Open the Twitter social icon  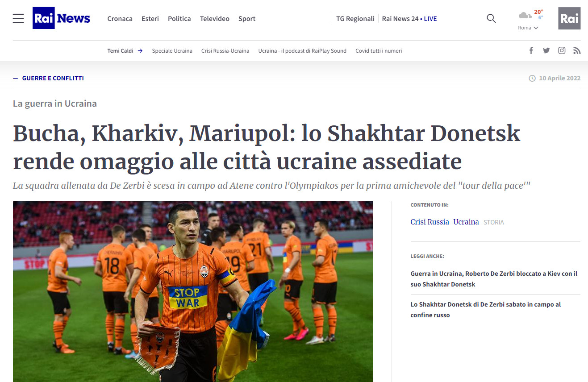click(x=546, y=51)
